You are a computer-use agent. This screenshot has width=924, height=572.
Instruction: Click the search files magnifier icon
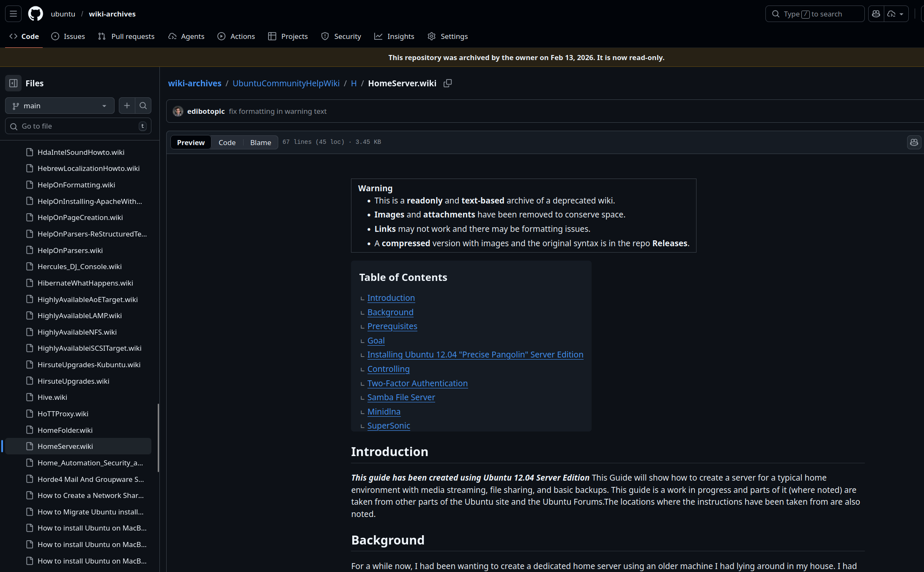(x=143, y=106)
